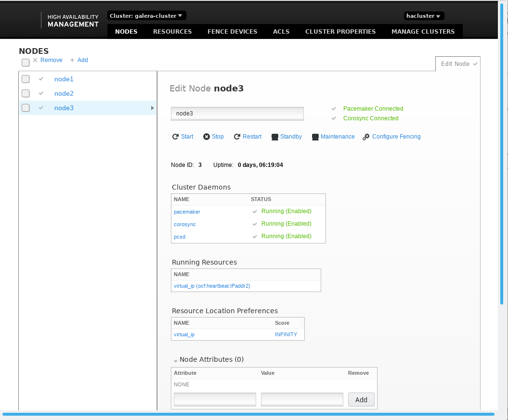Click the node name input field
This screenshot has width=508, height=420.
point(237,114)
